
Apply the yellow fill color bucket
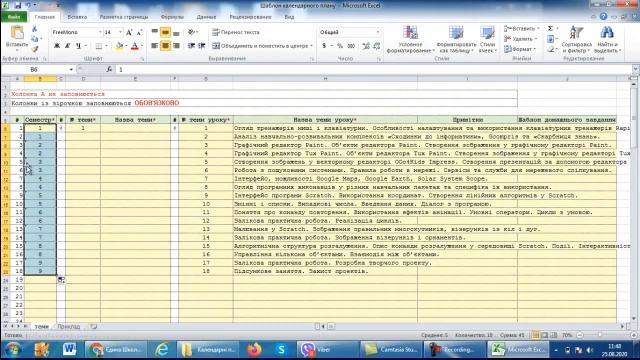point(119,46)
